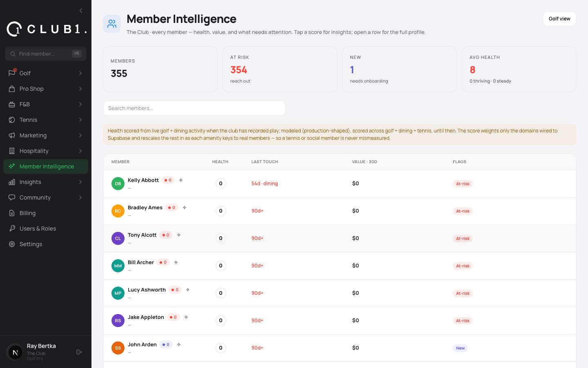This screenshot has width=588, height=368.
Task: Expand the Pro Shop menu chevron
Action: (x=80, y=89)
